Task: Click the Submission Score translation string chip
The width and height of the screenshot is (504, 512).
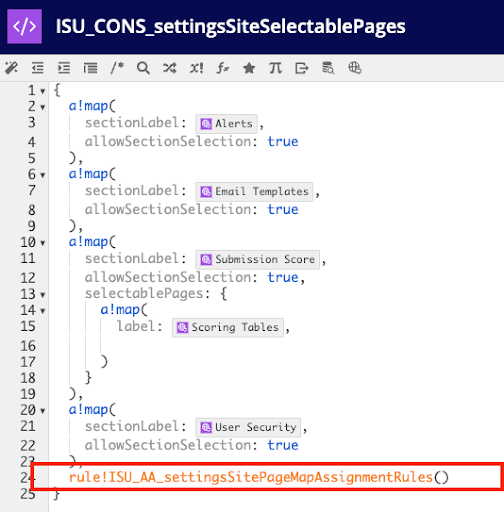Action: 258,260
